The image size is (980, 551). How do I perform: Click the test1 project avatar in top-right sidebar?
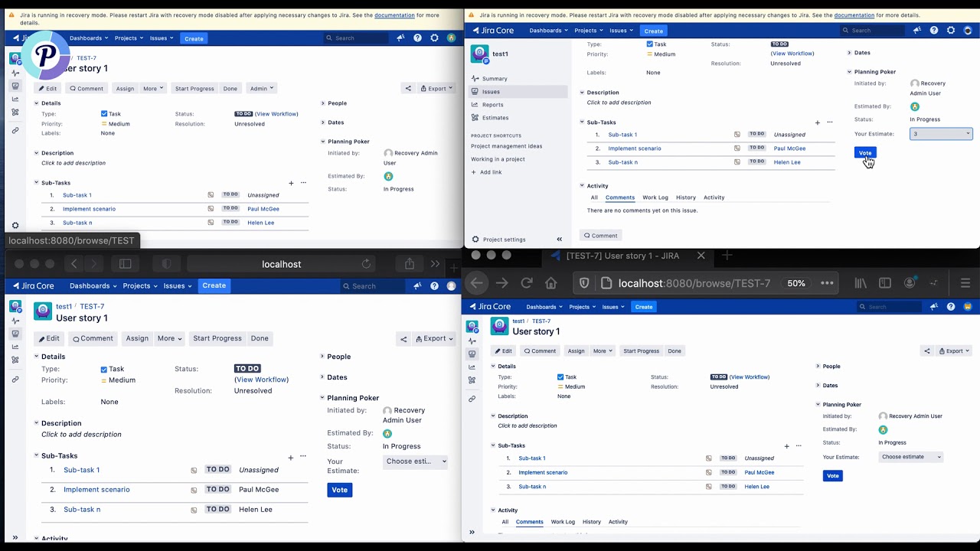coord(480,54)
